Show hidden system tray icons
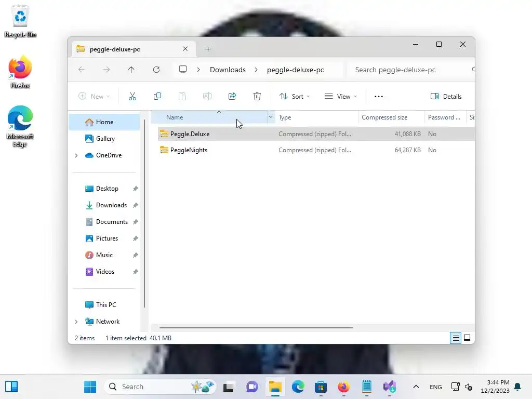The height and width of the screenshot is (399, 532). 416,387
